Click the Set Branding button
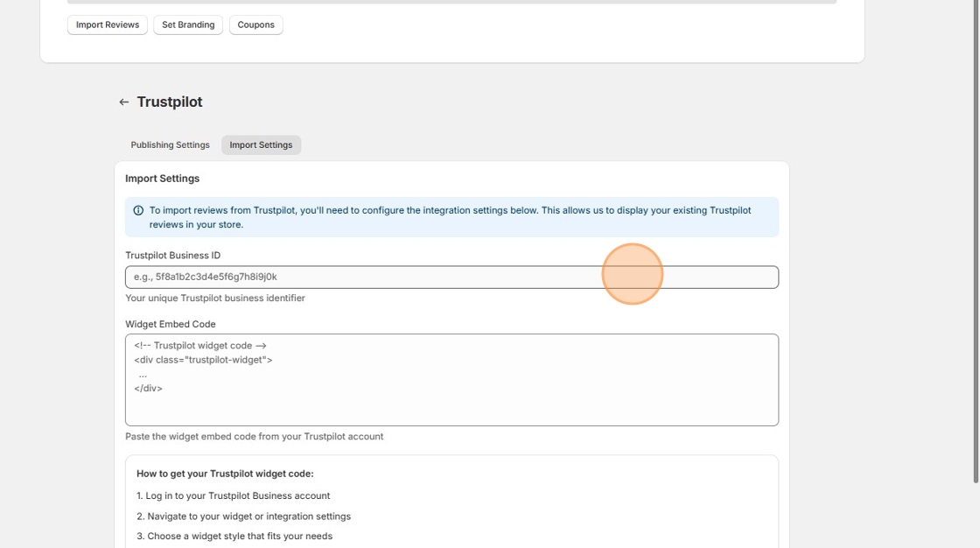The image size is (980, 548). pos(188,25)
